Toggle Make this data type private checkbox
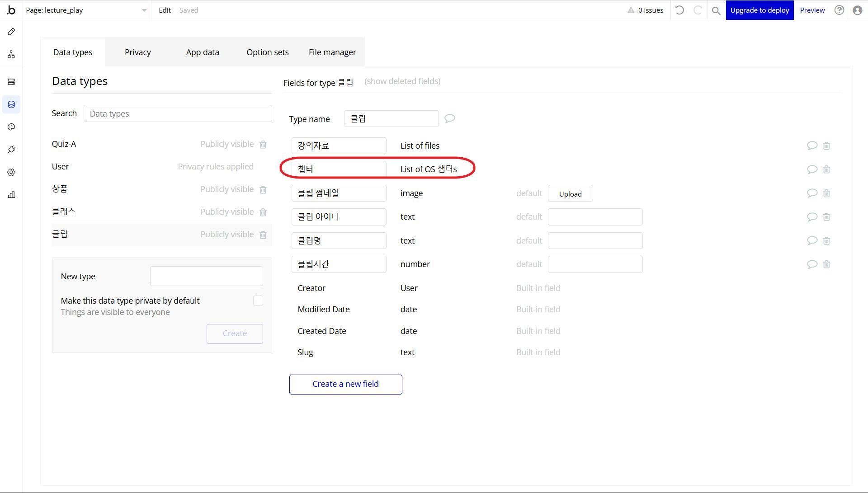 coord(258,301)
